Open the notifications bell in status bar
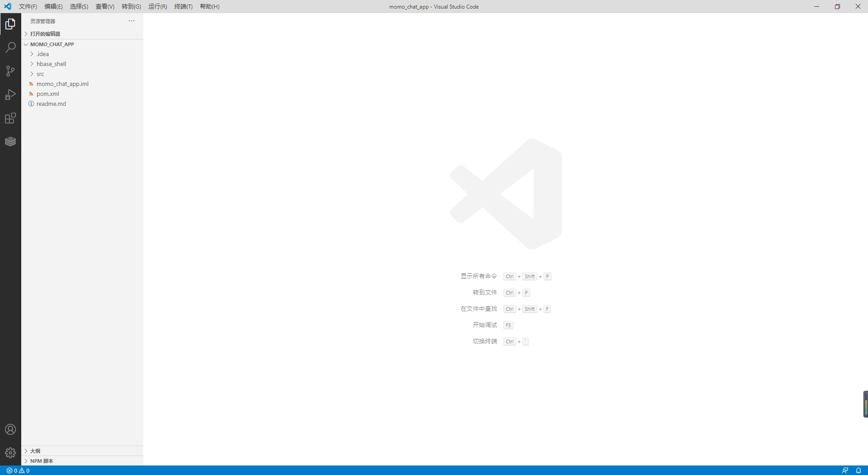 coord(859,470)
